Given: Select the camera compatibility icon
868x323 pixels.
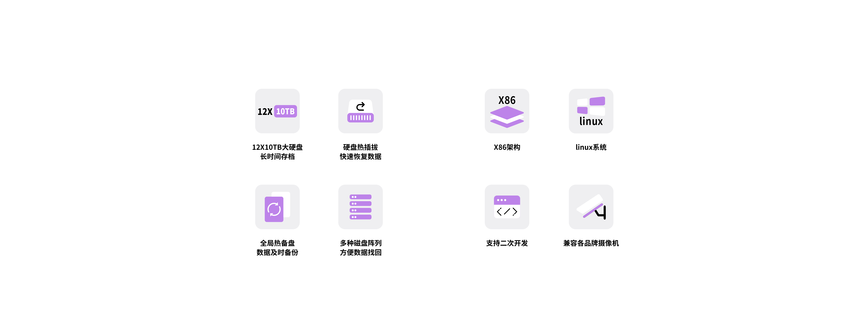Looking at the screenshot, I should 591,207.
